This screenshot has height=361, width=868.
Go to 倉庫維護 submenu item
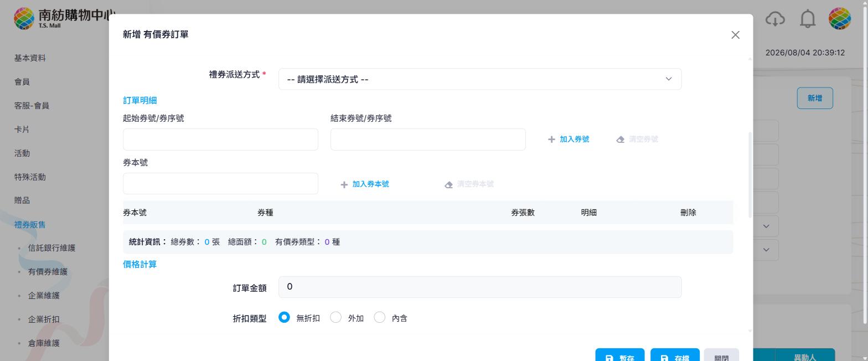click(44, 343)
